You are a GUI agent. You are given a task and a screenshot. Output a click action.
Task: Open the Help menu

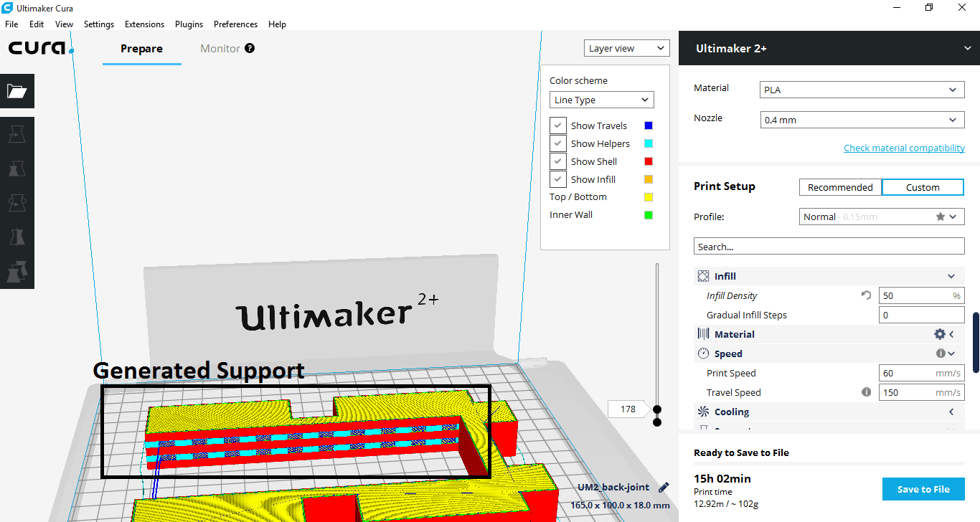(x=277, y=24)
